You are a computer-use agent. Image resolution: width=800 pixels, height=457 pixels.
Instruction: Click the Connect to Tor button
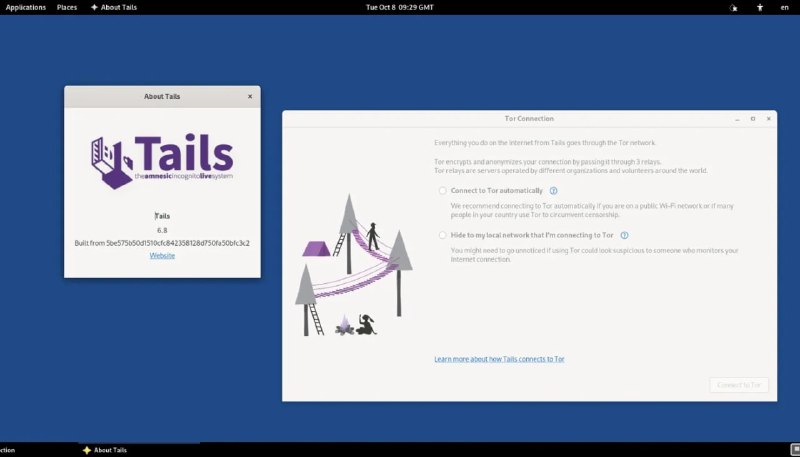739,385
